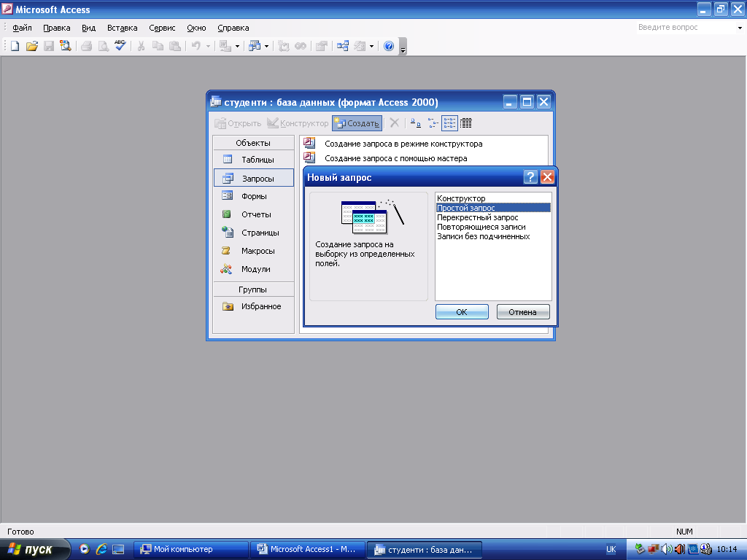
Task: Expand the Undo dropdown arrow
Action: (208, 46)
